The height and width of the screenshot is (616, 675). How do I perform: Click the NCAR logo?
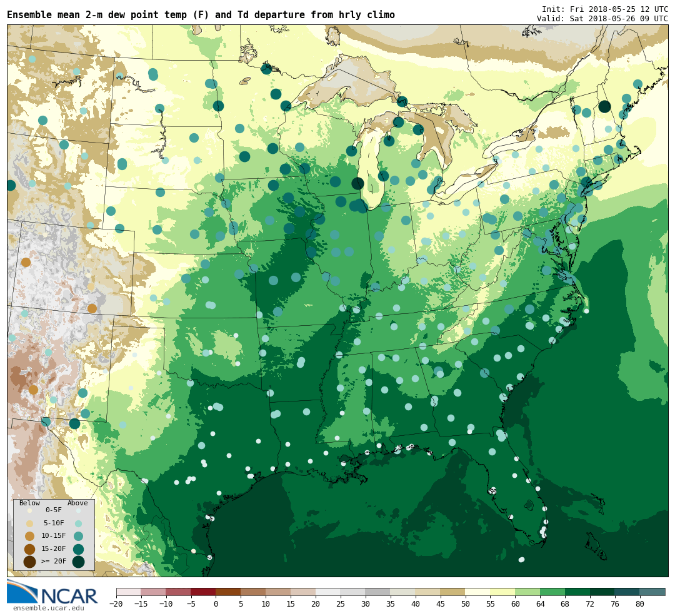52,592
